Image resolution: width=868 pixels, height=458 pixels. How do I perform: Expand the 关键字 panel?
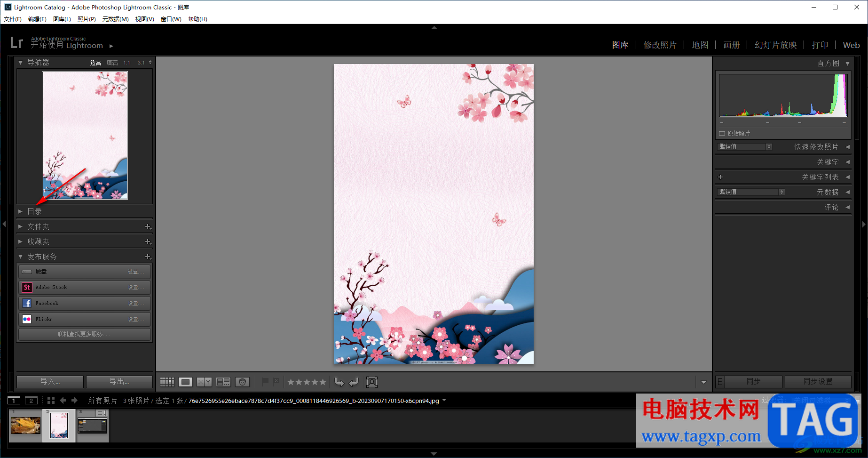click(x=848, y=162)
